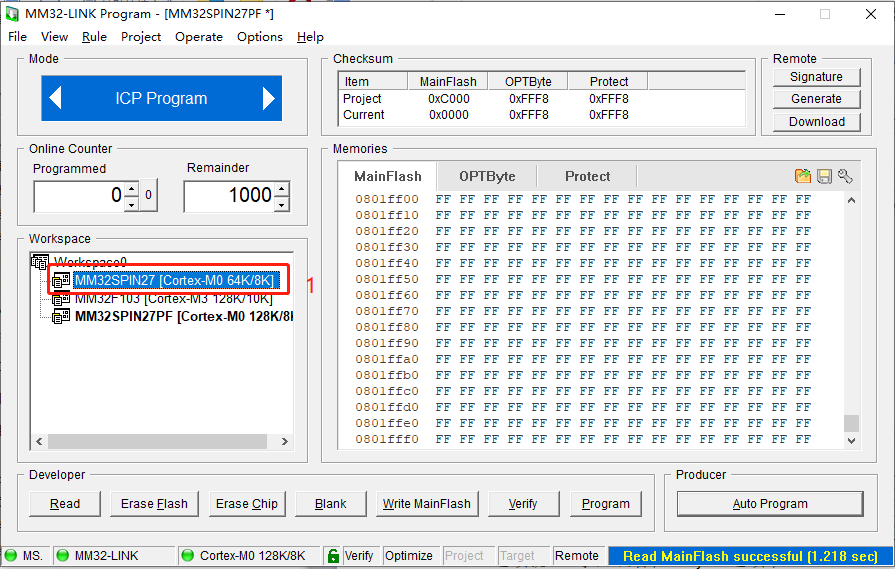Click the workspace scroll right arrow
This screenshot has width=895, height=569.
click(x=285, y=441)
